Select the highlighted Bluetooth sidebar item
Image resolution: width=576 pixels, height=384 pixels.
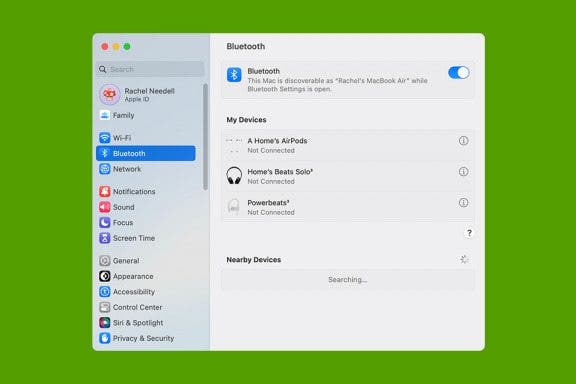click(x=145, y=153)
